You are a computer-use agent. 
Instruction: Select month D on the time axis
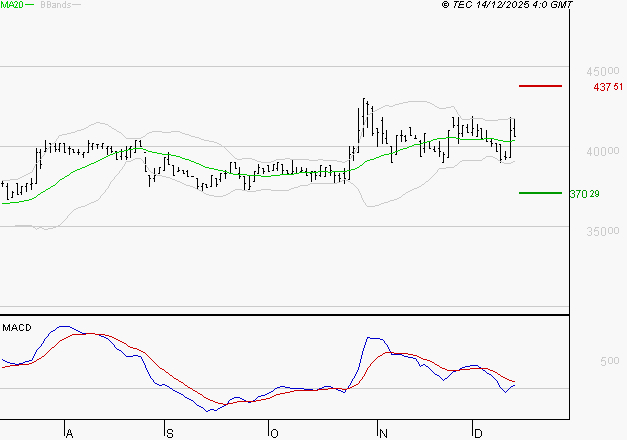476,432
